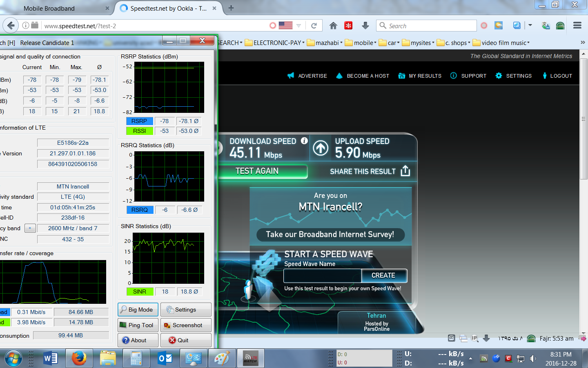
Task: Click the weather toolbar icon
Action: click(x=499, y=25)
